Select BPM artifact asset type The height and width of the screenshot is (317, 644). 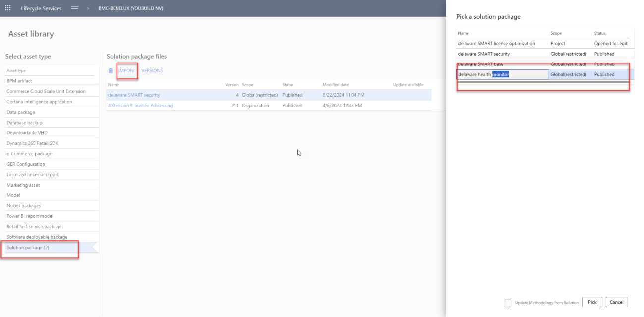point(52,81)
